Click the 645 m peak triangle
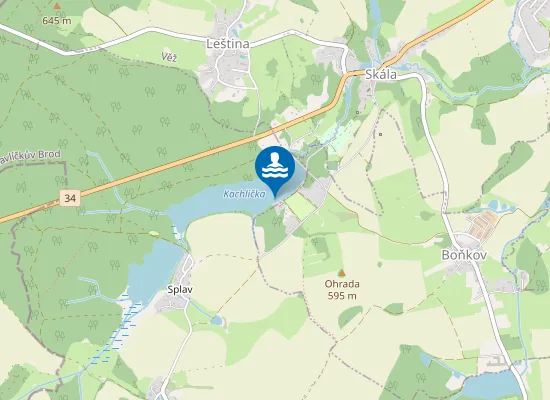Screen dimensions: 550x400 57,6
